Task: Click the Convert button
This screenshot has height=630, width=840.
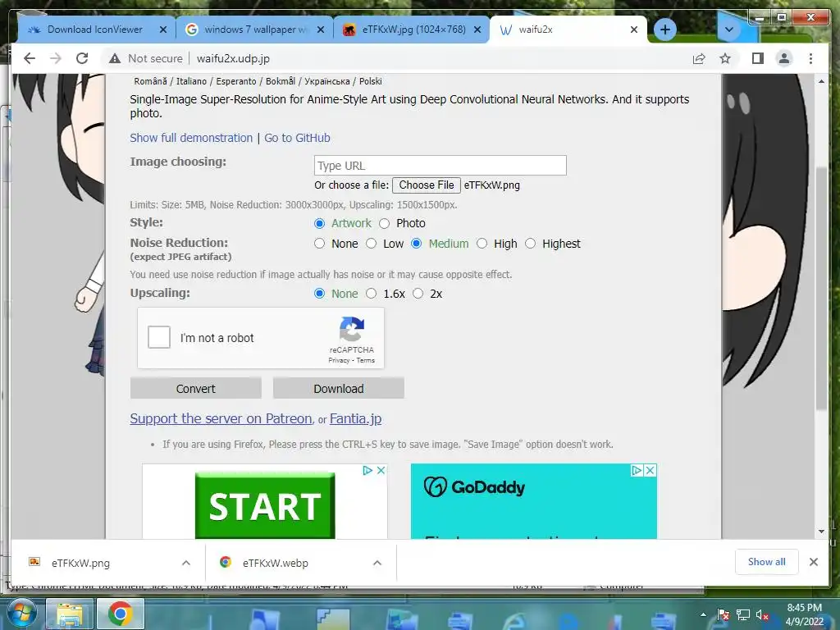Action: 195,388
